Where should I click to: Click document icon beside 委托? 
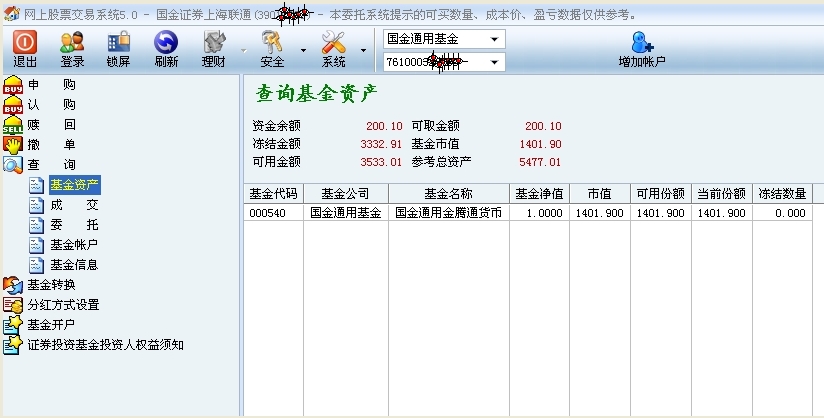pos(36,225)
